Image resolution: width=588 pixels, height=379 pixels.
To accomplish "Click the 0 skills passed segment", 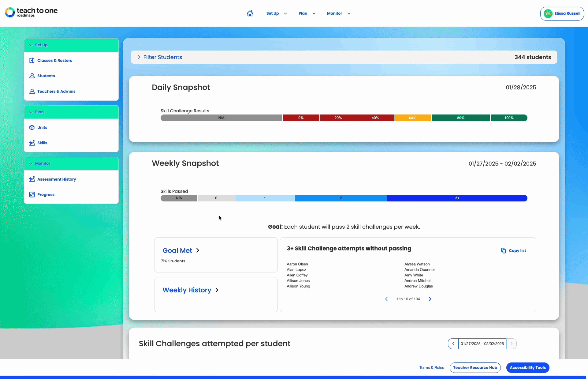I will [216, 198].
